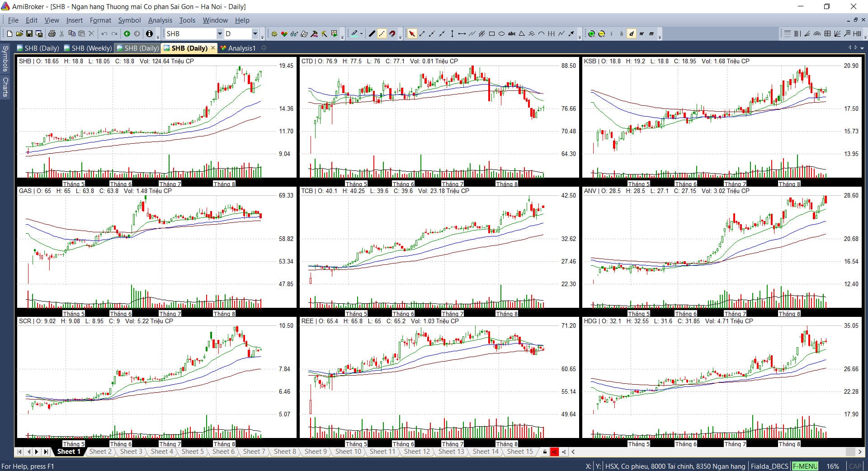Switch to the Analysis1 tab
Screen dimensions: 868x471
[238, 48]
